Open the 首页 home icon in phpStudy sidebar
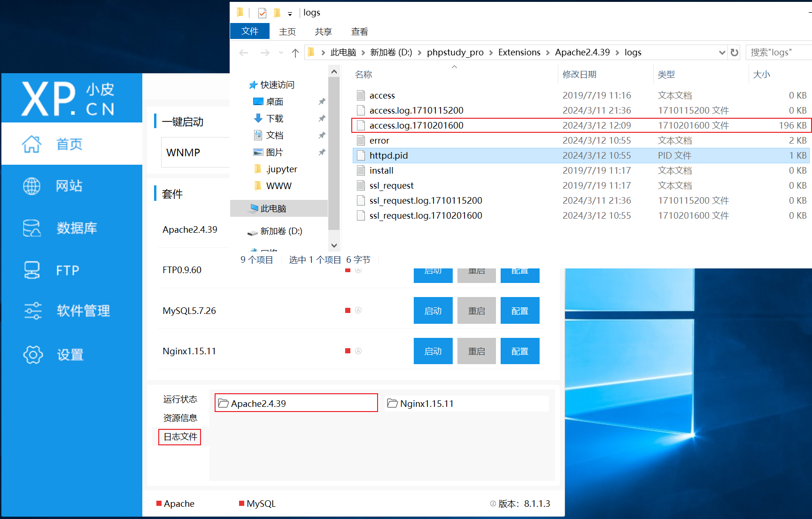The image size is (812, 519). click(31, 144)
